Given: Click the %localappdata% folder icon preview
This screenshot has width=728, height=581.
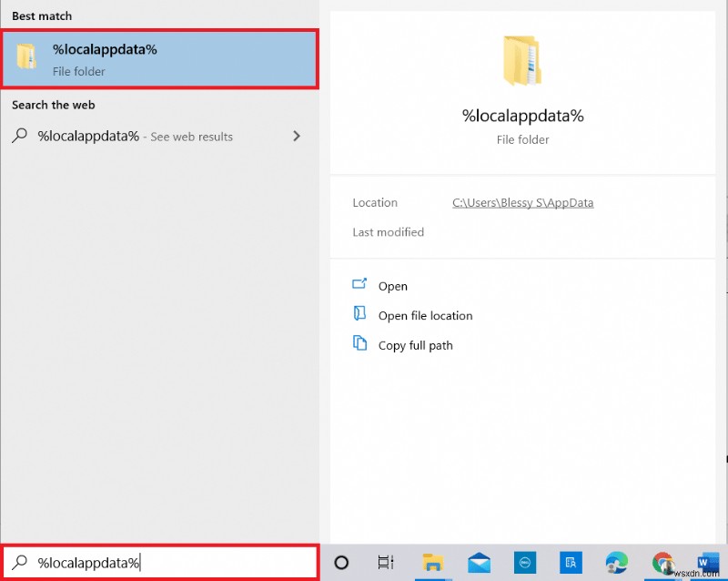Looking at the screenshot, I should point(522,57).
